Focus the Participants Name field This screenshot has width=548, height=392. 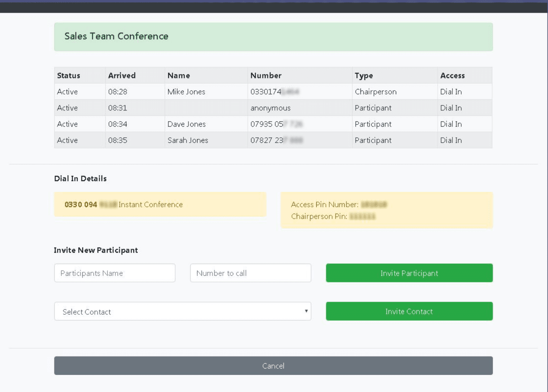click(115, 273)
